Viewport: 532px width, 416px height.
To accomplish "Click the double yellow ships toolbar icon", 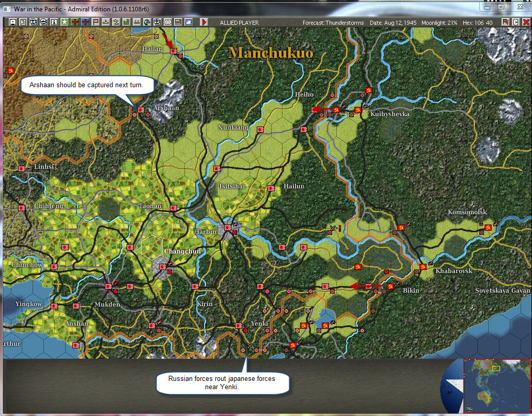I will tap(116, 22).
